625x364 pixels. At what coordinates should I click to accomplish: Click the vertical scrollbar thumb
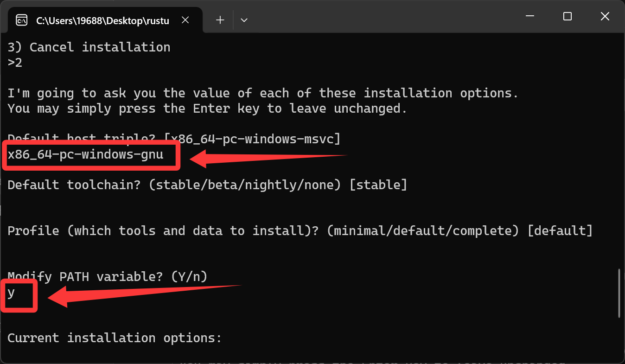tap(619, 293)
